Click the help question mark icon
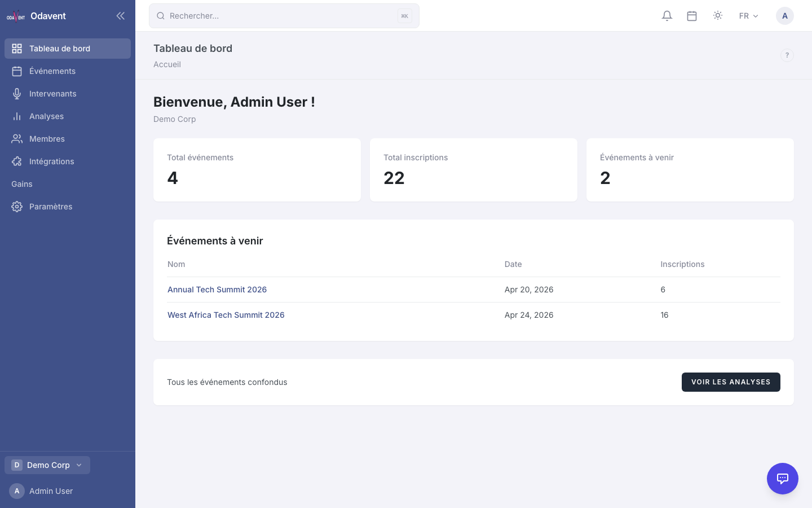This screenshot has width=812, height=508. (x=787, y=55)
